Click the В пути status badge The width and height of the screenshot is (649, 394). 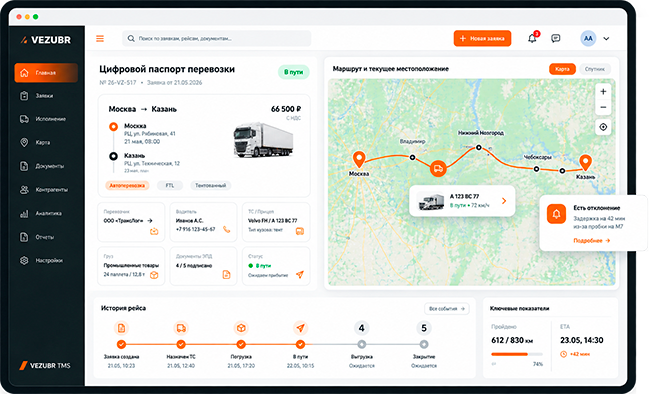click(293, 72)
